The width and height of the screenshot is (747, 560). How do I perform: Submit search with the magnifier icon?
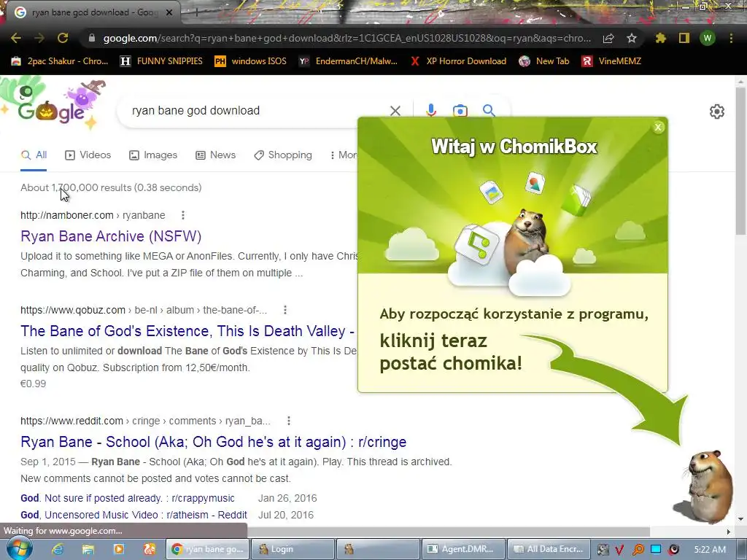point(489,111)
